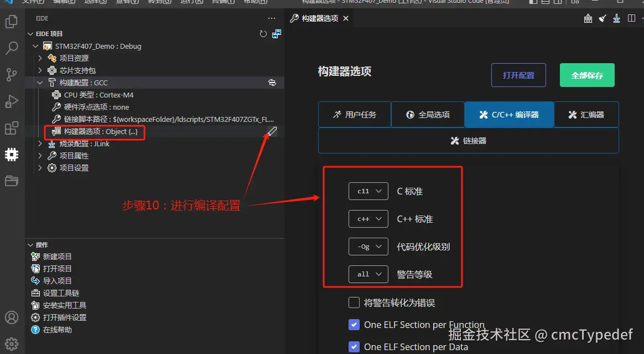Viewport: 644px width, 354px height.
Task: Refresh the EIDE project list
Action: click(x=263, y=34)
